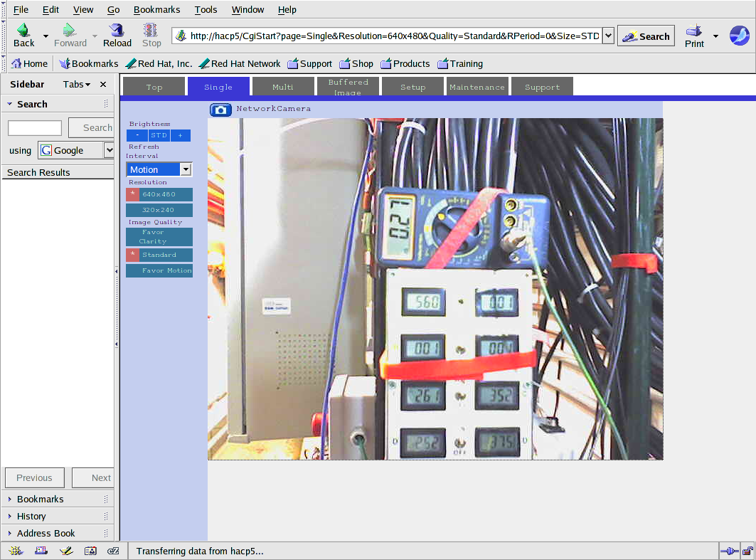Image resolution: width=756 pixels, height=560 pixels.
Task: Print the page using Print icon
Action: tap(694, 31)
